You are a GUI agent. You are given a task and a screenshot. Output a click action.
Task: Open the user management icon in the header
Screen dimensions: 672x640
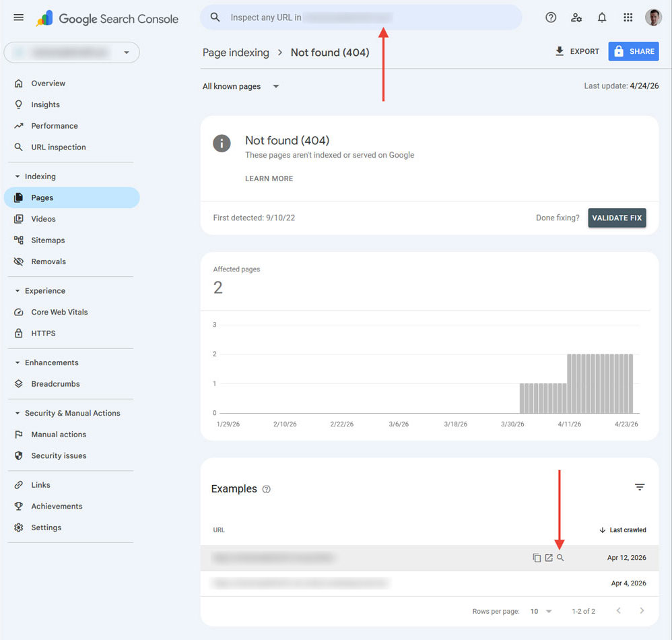[576, 18]
